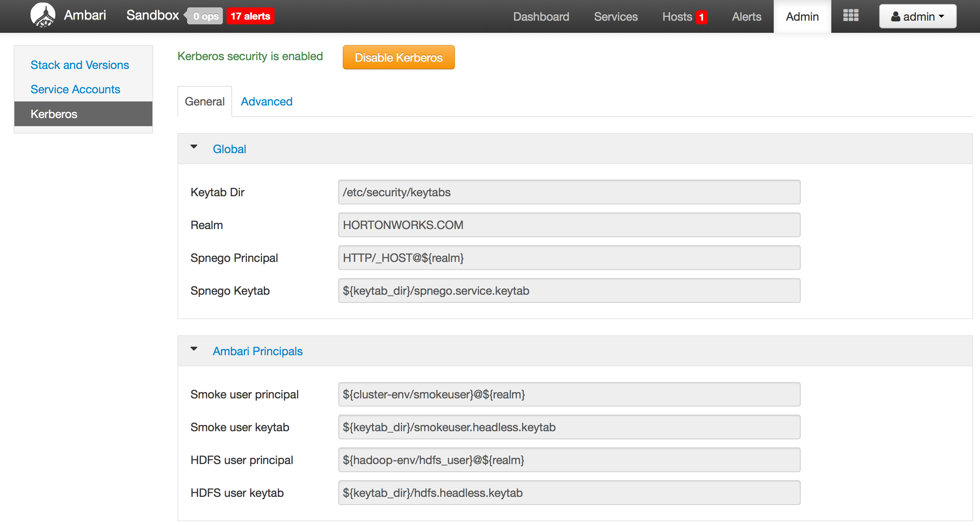
Task: Click the 0 ops badge
Action: [206, 16]
